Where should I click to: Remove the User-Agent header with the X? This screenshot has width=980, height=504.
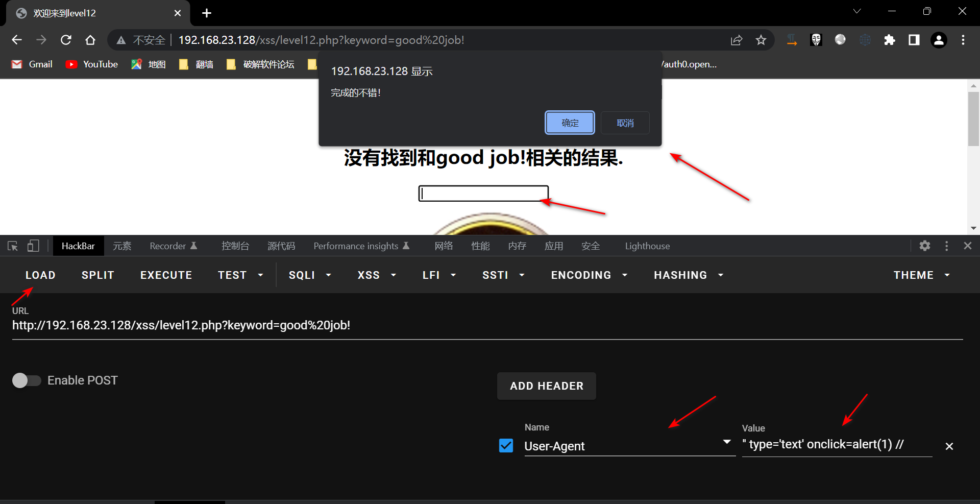[949, 446]
